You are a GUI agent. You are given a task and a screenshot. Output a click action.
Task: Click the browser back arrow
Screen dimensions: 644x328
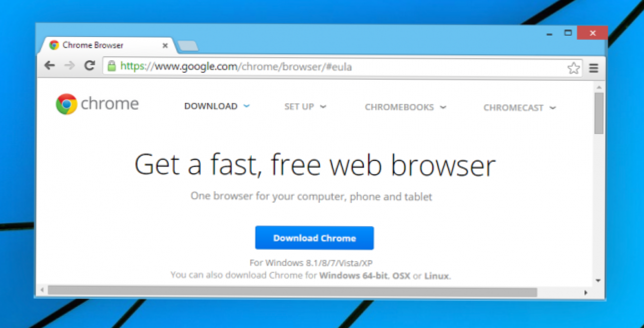[49, 65]
